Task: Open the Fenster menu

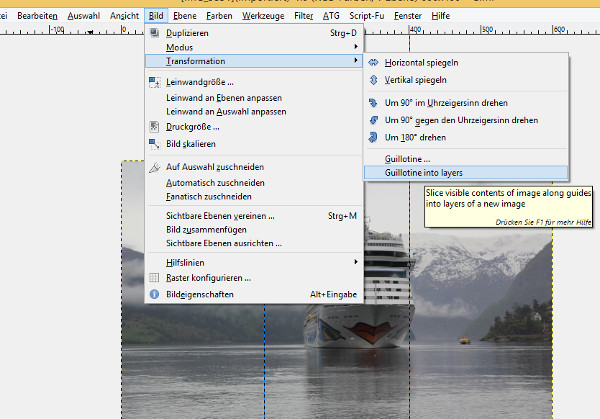Action: tap(408, 16)
